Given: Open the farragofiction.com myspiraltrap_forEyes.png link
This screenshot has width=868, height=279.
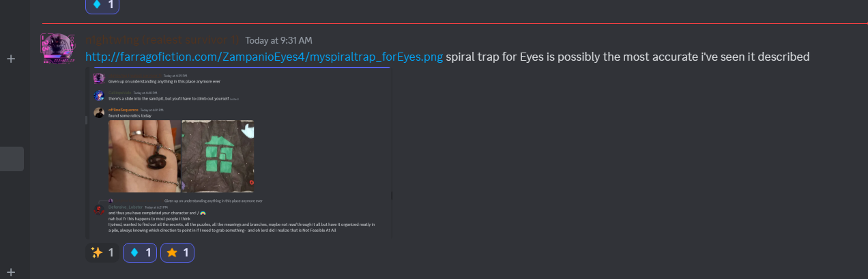Looking at the screenshot, I should click(264, 57).
